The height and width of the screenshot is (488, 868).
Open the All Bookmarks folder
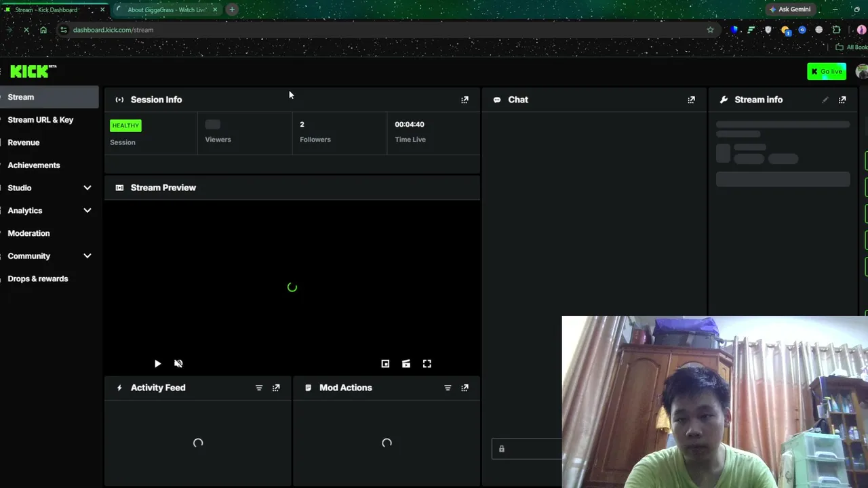tap(852, 47)
